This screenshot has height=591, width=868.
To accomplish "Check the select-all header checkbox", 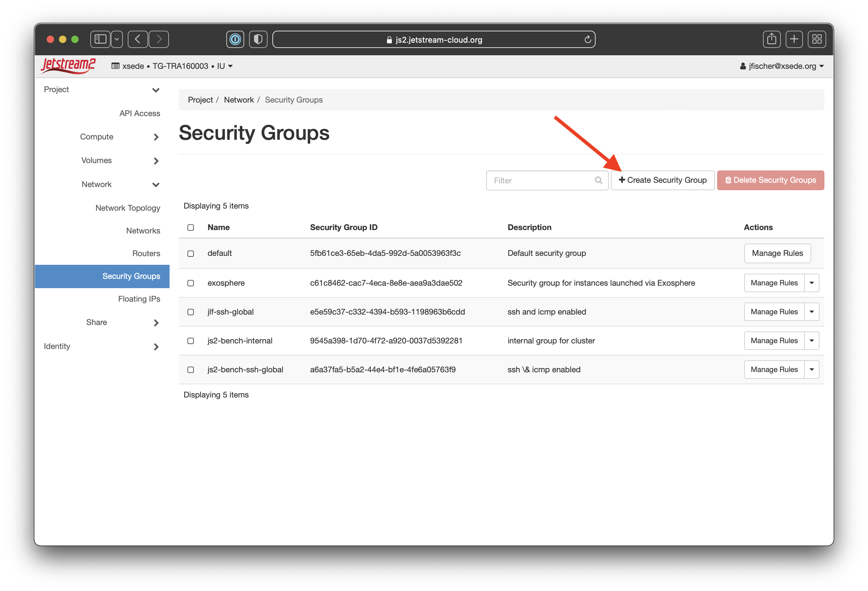I will click(x=190, y=228).
